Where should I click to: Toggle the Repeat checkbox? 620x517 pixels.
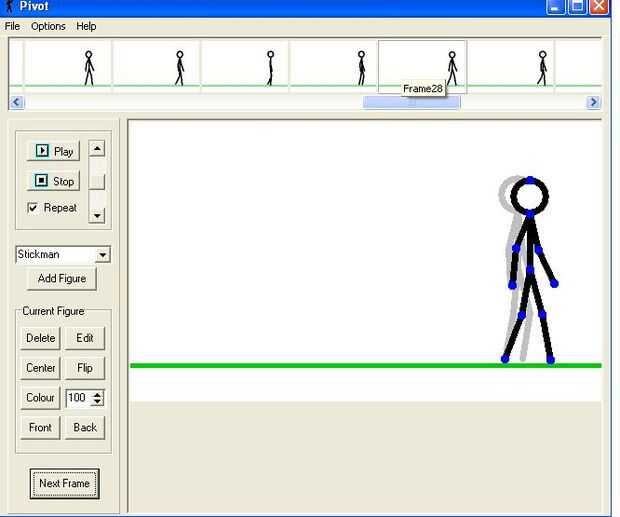[x=32, y=208]
